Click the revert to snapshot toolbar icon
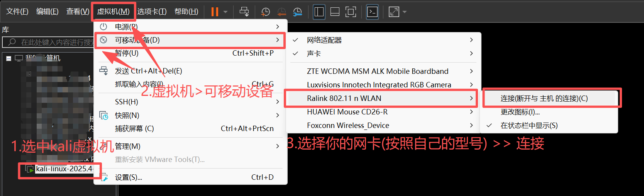This screenshot has width=644, height=196. click(281, 12)
